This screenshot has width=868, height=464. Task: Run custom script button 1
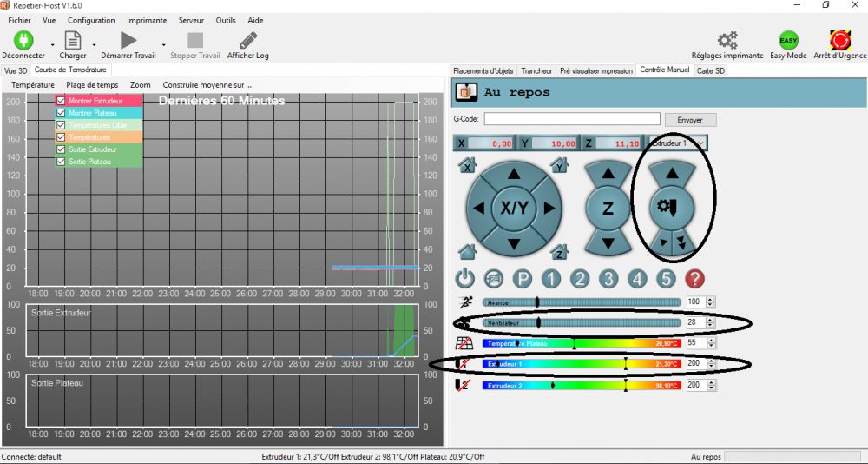(x=551, y=278)
